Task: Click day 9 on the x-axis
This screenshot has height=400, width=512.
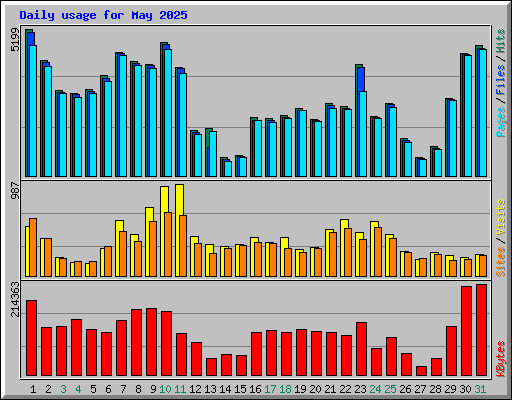Action: tap(153, 389)
